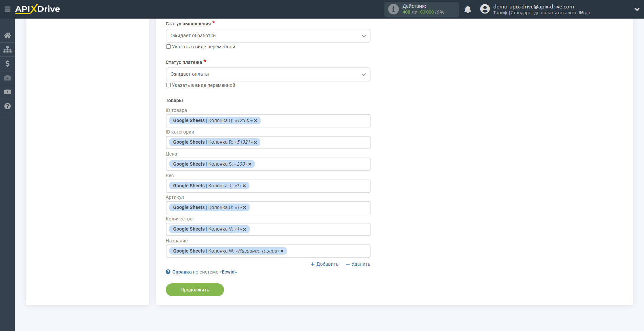This screenshot has height=331, width=644.
Task: Toggle variable checkbox under Статус выполнения
Action: click(168, 47)
